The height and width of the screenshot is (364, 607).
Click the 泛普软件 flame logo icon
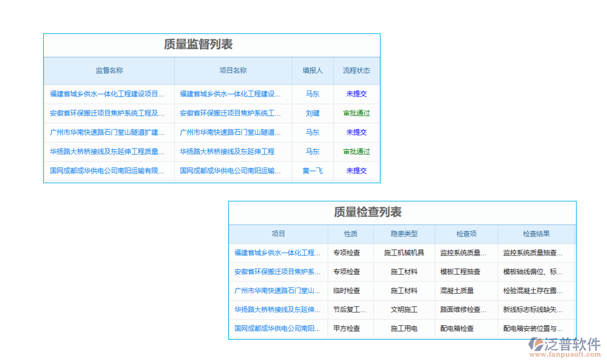tap(537, 345)
